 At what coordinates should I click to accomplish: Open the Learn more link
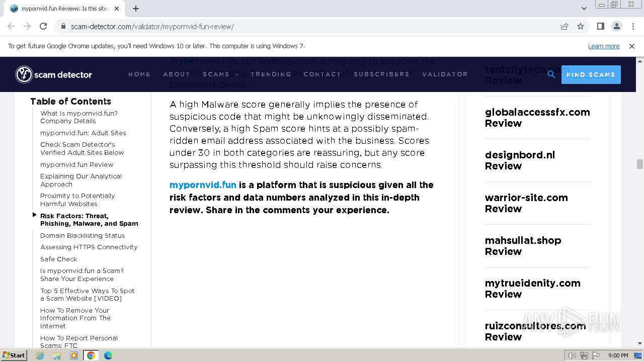pyautogui.click(x=604, y=46)
